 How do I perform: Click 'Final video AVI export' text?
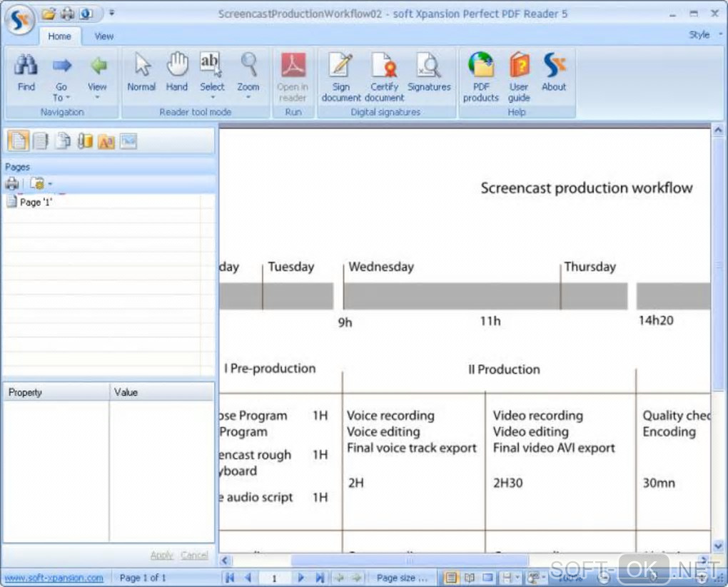pyautogui.click(x=554, y=448)
